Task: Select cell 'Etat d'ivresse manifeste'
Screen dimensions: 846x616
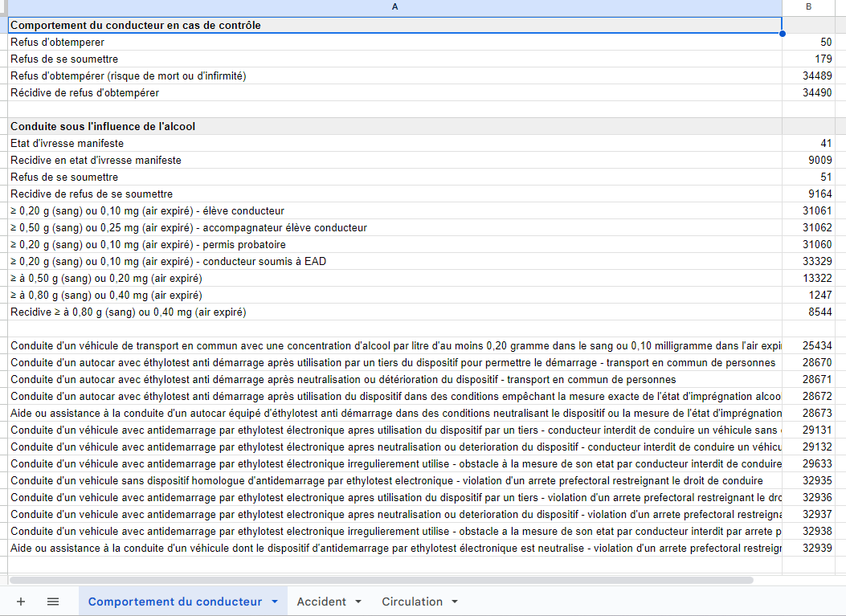Action: coord(395,144)
